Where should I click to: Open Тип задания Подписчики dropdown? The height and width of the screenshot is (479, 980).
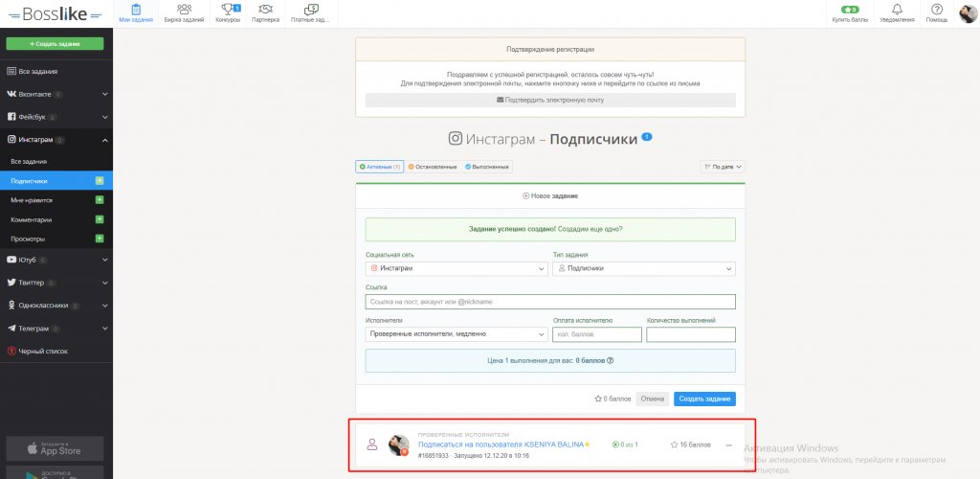[x=644, y=268]
